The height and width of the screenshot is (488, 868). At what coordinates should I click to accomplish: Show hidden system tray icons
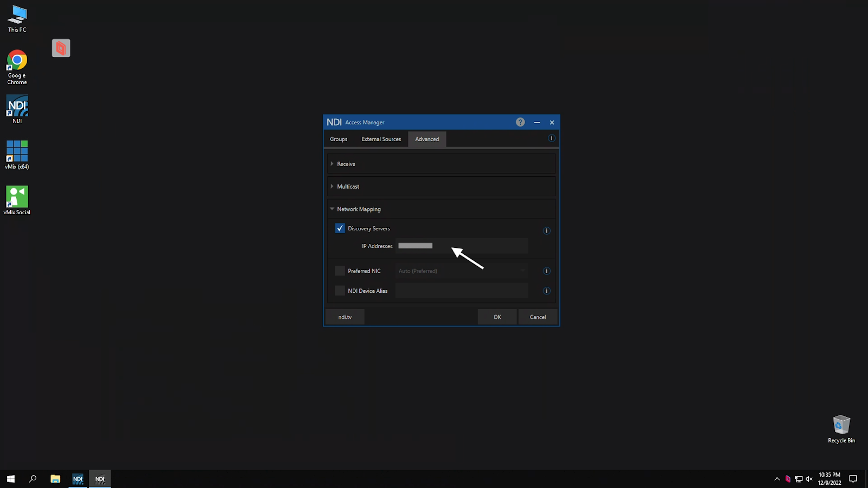click(777, 479)
